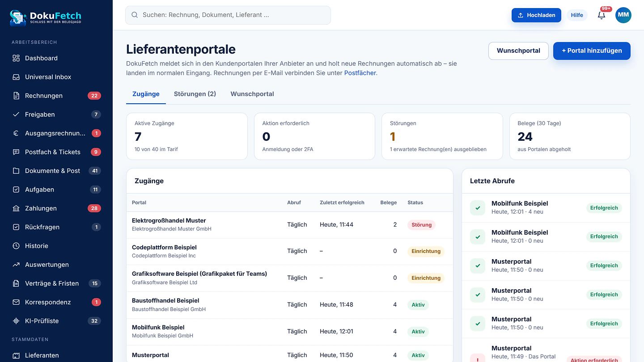Click the Störung status badge
Viewport: 644px width, 362px height.
tap(421, 225)
